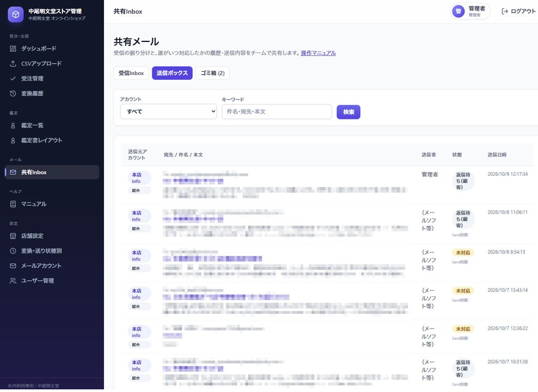Click the メールアカウント envelope icon
Screen dimensions: 538x392
pos(13,266)
